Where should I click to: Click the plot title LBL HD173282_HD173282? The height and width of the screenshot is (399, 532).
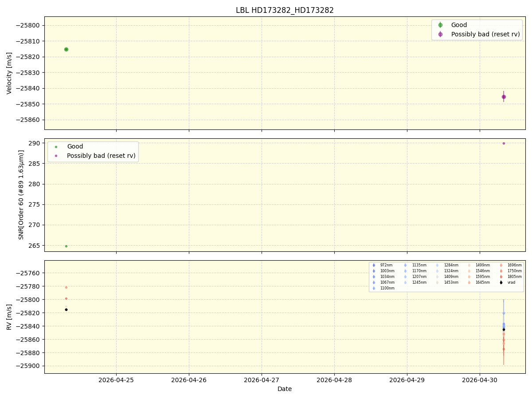(x=285, y=10)
